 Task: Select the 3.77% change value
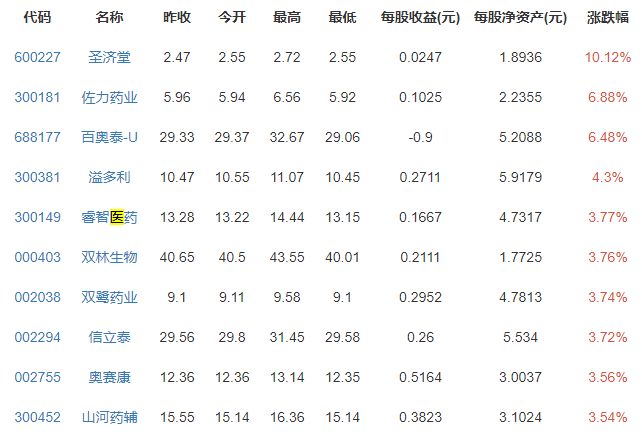[x=608, y=217]
